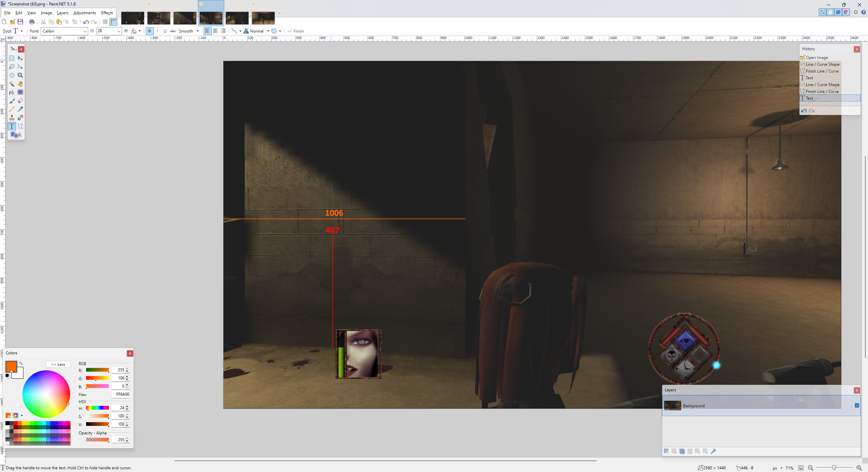Toggle pixel grid display
The width and height of the screenshot is (868, 472).
coord(105,22)
